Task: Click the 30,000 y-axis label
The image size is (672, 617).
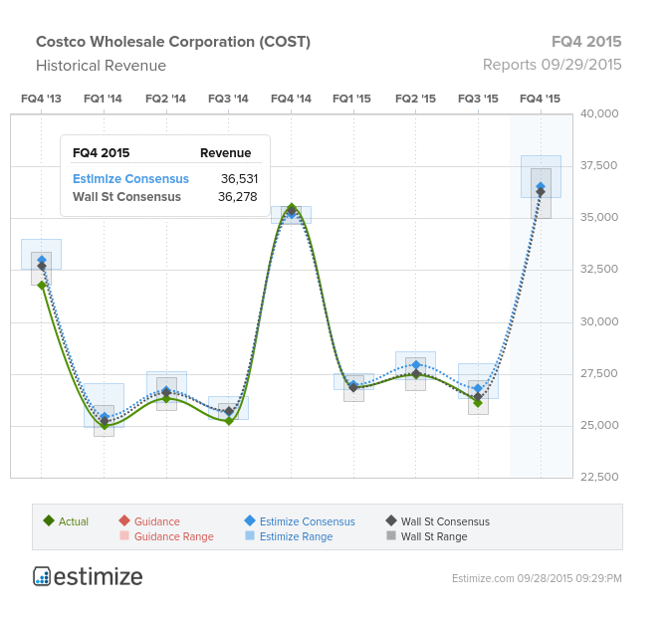Action: coord(599,321)
